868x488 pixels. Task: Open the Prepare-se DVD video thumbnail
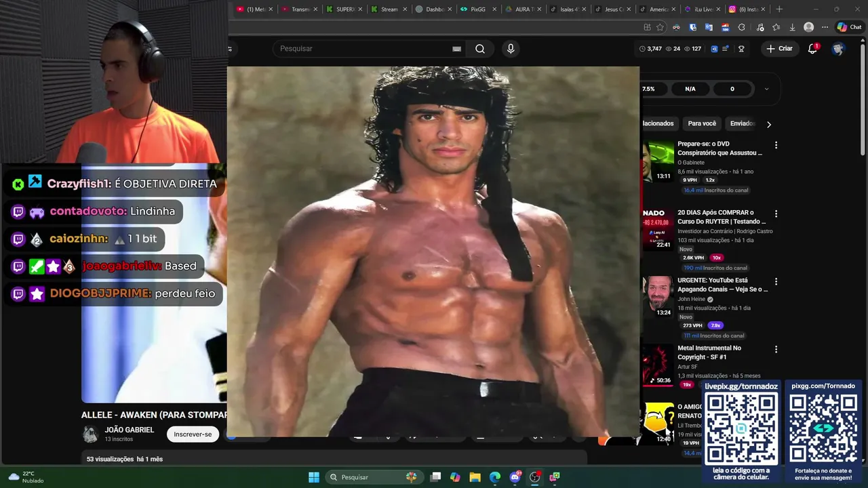[657, 161]
